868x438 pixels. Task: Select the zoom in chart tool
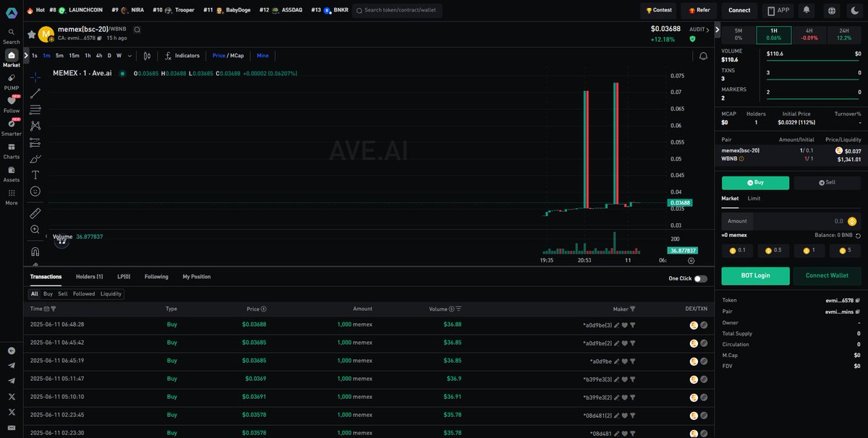35,229
